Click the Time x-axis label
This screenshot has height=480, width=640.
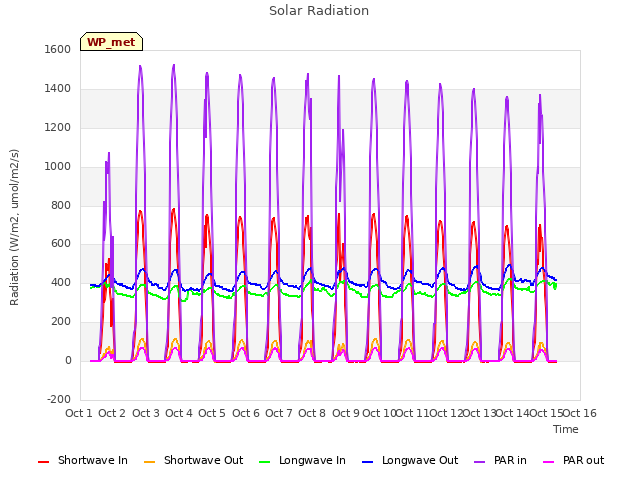566,429
